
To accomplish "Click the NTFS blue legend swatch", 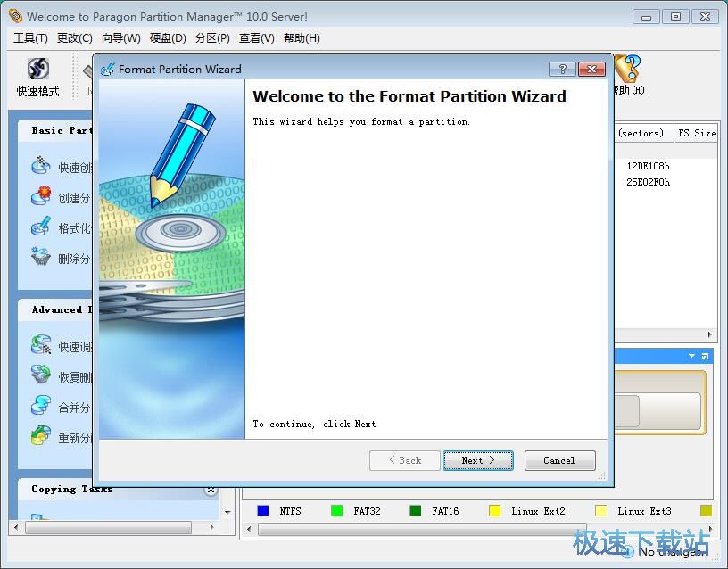I will tap(263, 511).
